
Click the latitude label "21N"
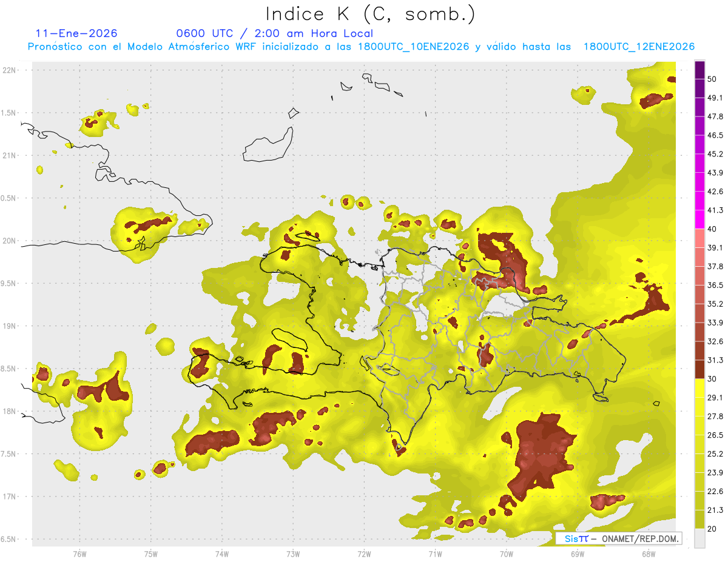(9, 155)
